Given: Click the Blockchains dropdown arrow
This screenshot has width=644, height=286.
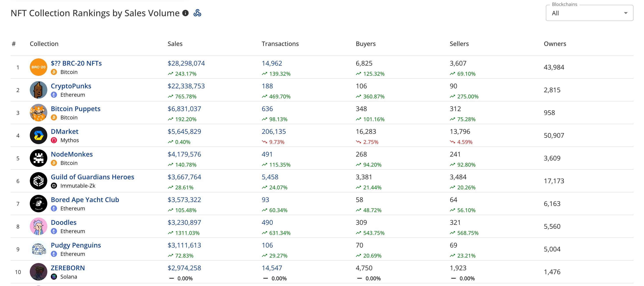Looking at the screenshot, I should [626, 13].
